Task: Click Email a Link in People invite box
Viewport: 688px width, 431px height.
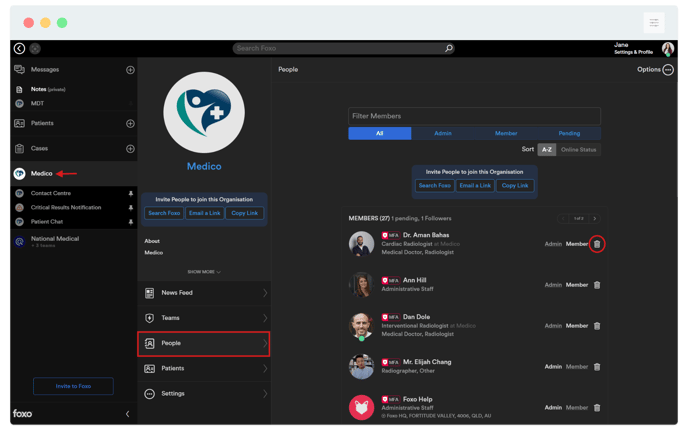Action: (475, 186)
